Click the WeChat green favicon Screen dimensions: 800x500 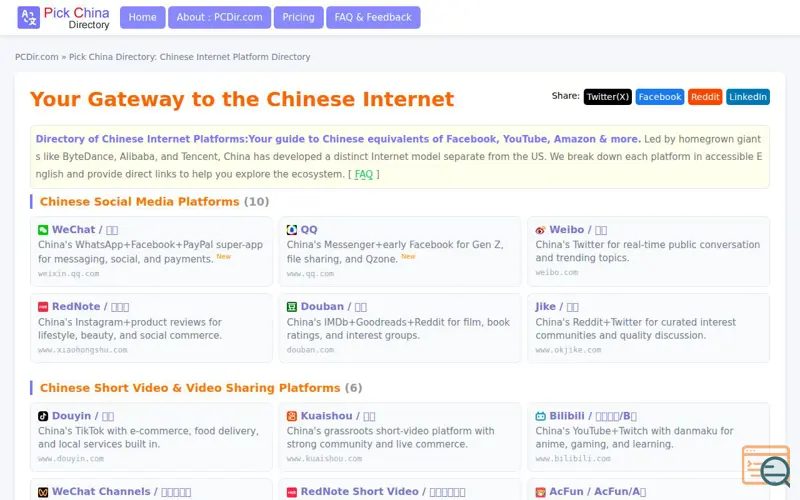click(x=43, y=230)
